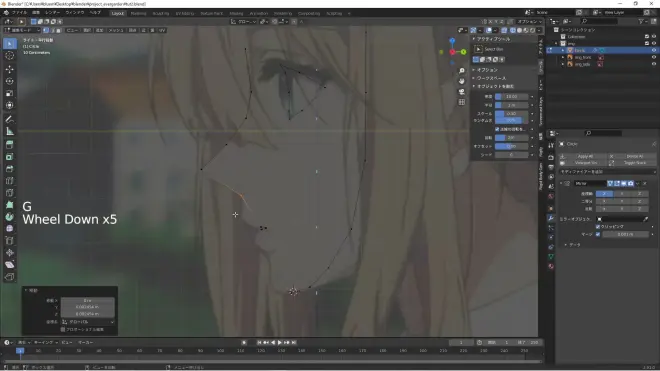This screenshot has height=371, width=660.
Task: Hide img_side via its eye icon
Action: tap(654, 64)
